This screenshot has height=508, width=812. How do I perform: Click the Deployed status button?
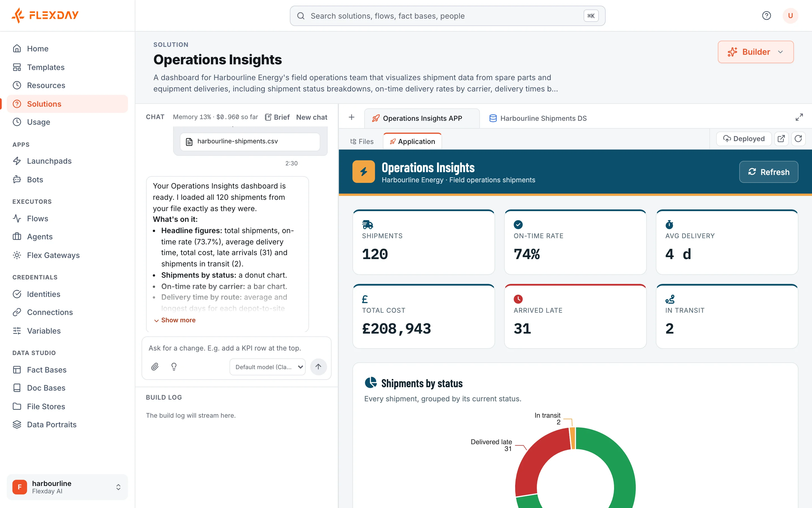[743, 139]
